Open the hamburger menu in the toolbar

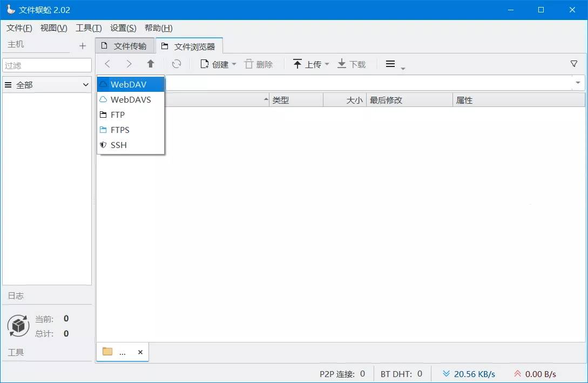click(x=391, y=64)
